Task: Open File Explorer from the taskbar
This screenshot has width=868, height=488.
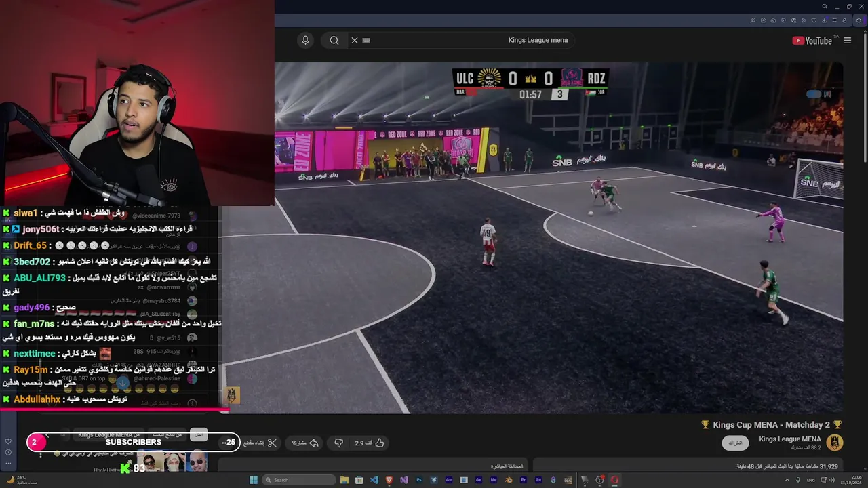Action: pos(344,480)
